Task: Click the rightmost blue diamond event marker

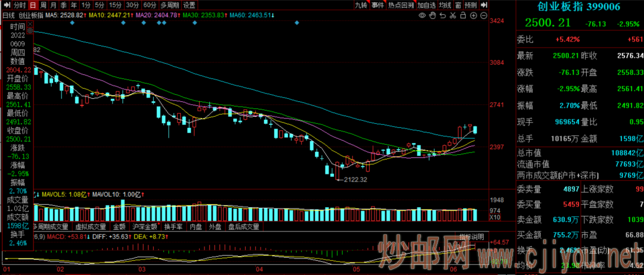Action: coord(297,23)
